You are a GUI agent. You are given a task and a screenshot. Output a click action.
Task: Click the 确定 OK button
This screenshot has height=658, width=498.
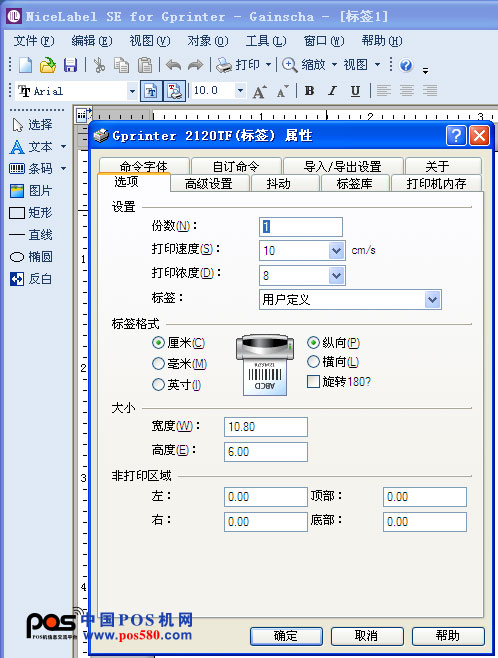286,636
